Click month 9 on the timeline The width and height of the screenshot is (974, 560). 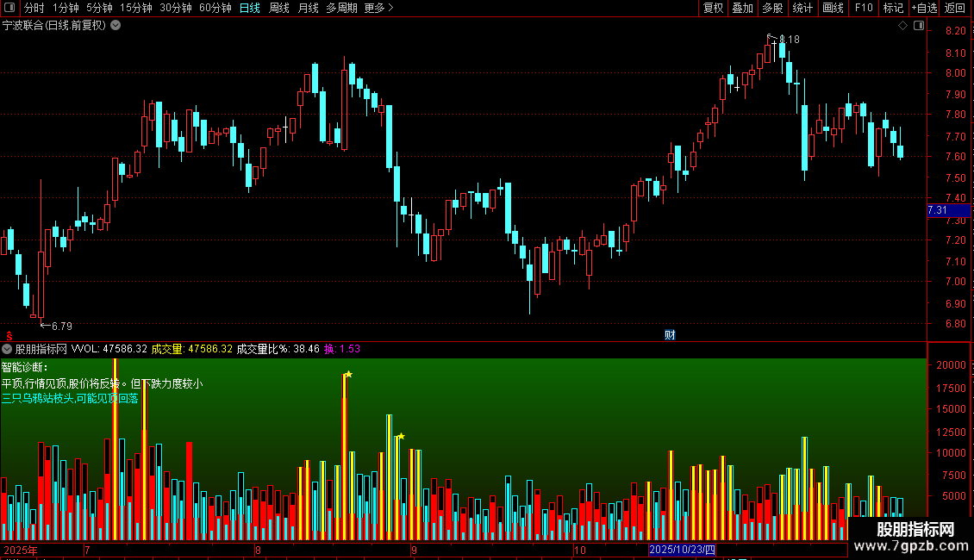[414, 550]
